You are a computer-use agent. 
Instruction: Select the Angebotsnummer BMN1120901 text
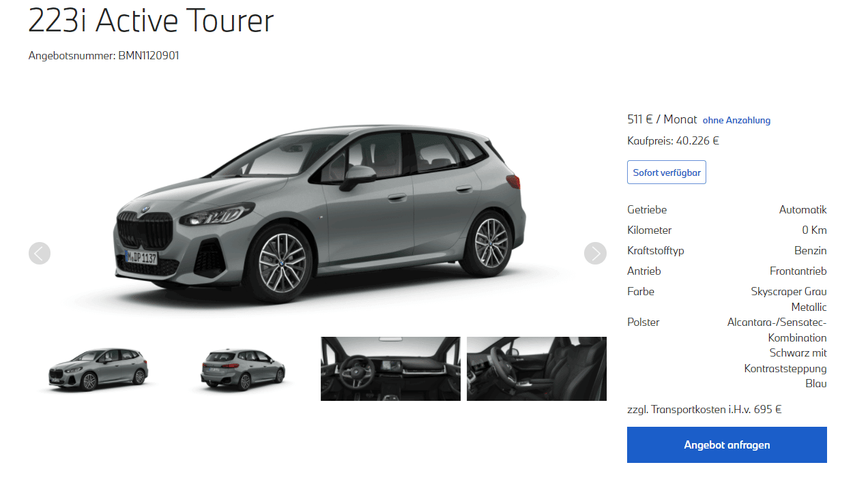pyautogui.click(x=104, y=56)
